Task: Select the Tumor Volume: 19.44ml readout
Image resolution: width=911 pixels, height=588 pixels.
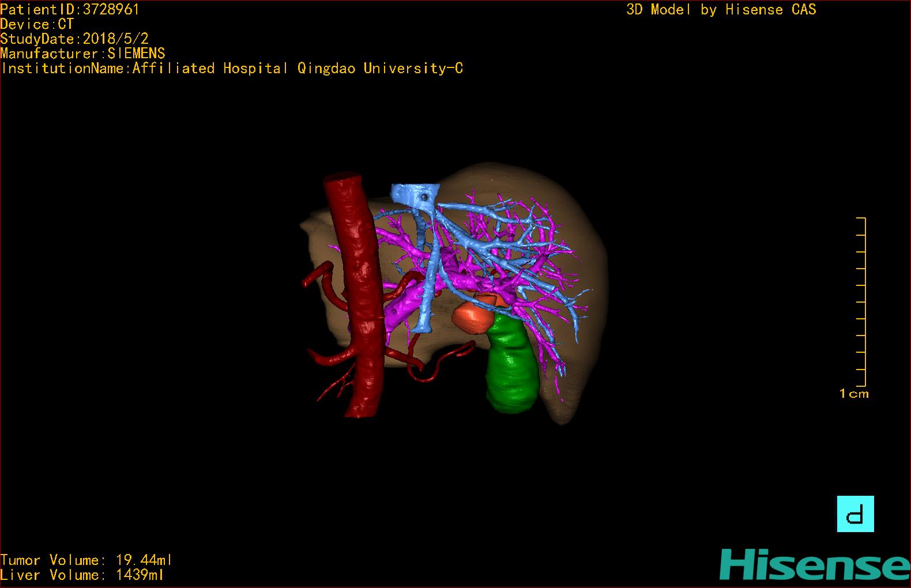Action: coord(86,560)
